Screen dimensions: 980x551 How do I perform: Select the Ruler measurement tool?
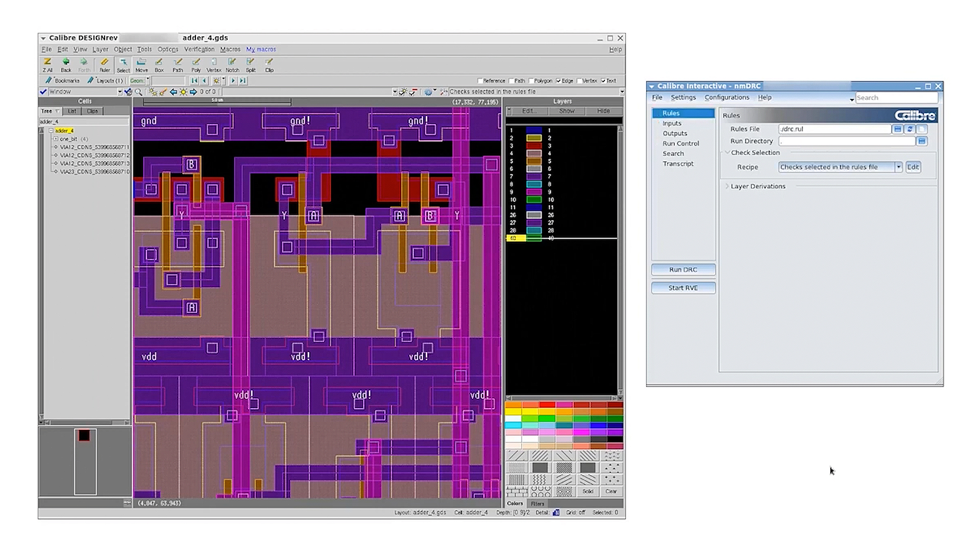point(105,63)
